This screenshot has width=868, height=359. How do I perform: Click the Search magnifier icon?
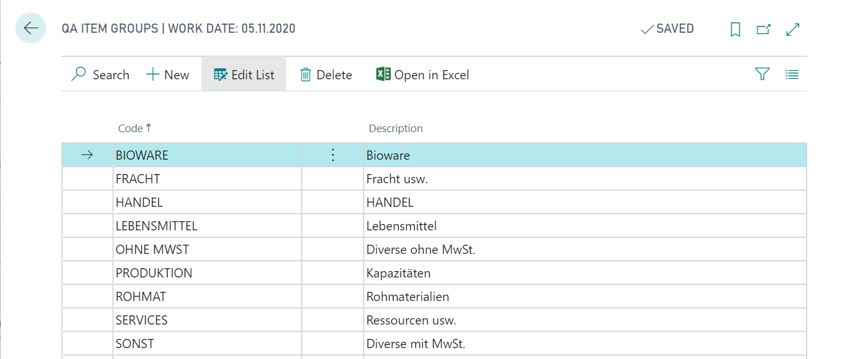coord(79,75)
